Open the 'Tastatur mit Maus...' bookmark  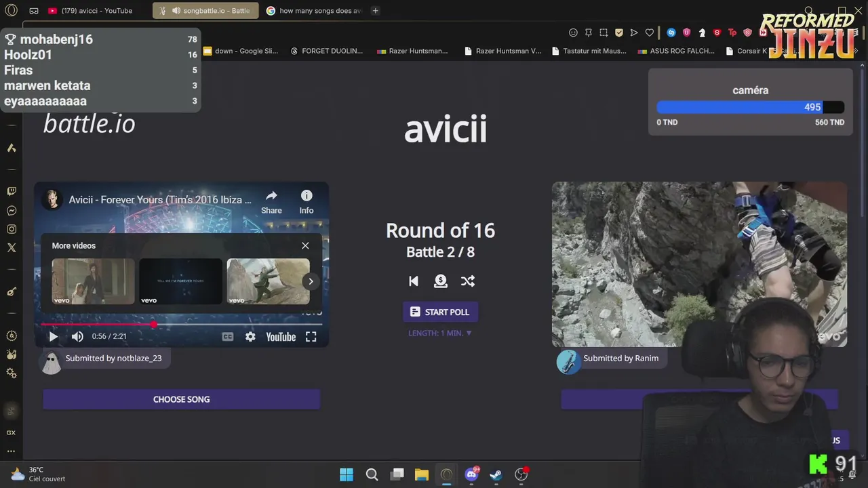pyautogui.click(x=589, y=51)
